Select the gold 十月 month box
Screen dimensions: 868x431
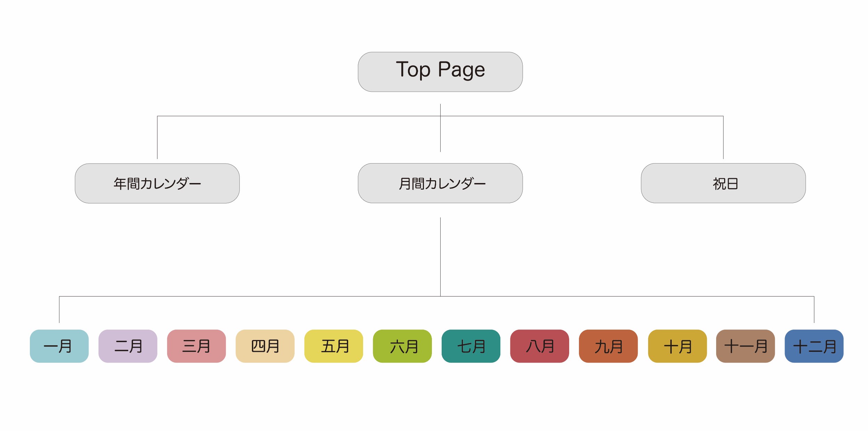[677, 346]
